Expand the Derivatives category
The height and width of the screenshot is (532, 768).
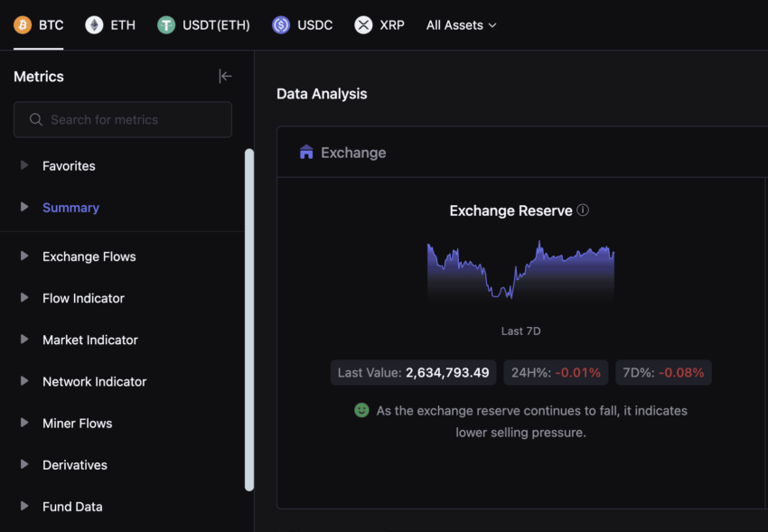(24, 465)
